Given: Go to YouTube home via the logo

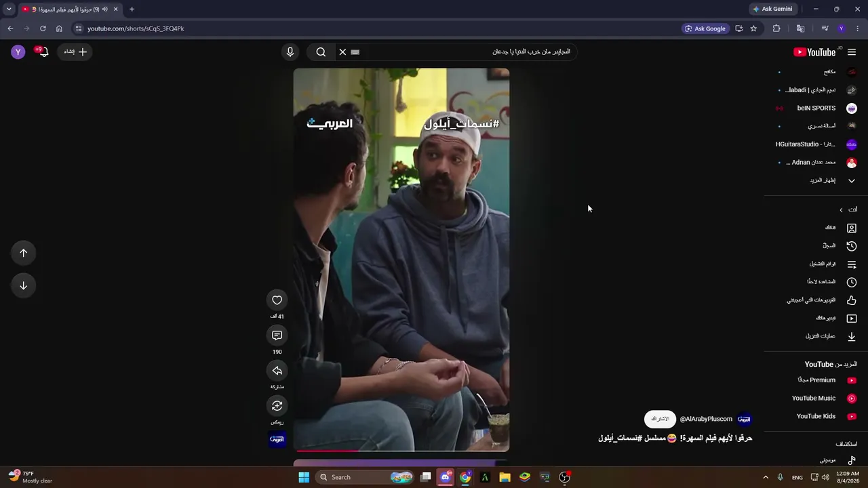Looking at the screenshot, I should (814, 52).
